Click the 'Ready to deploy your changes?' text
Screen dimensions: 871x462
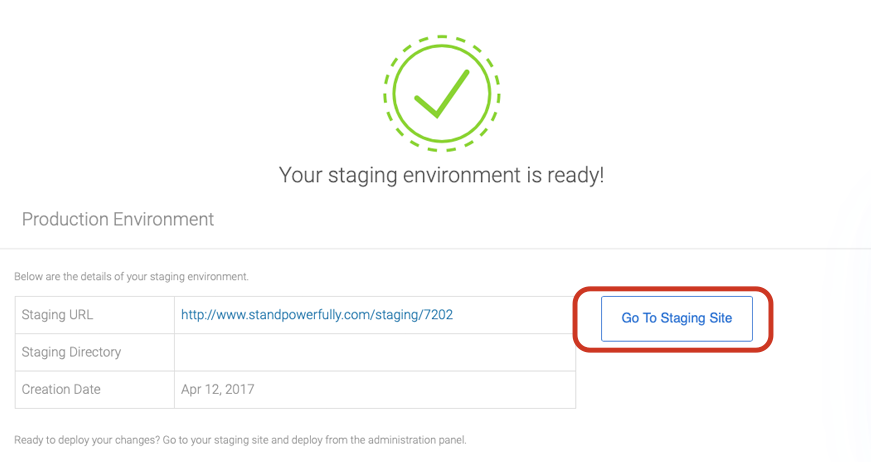click(x=83, y=440)
